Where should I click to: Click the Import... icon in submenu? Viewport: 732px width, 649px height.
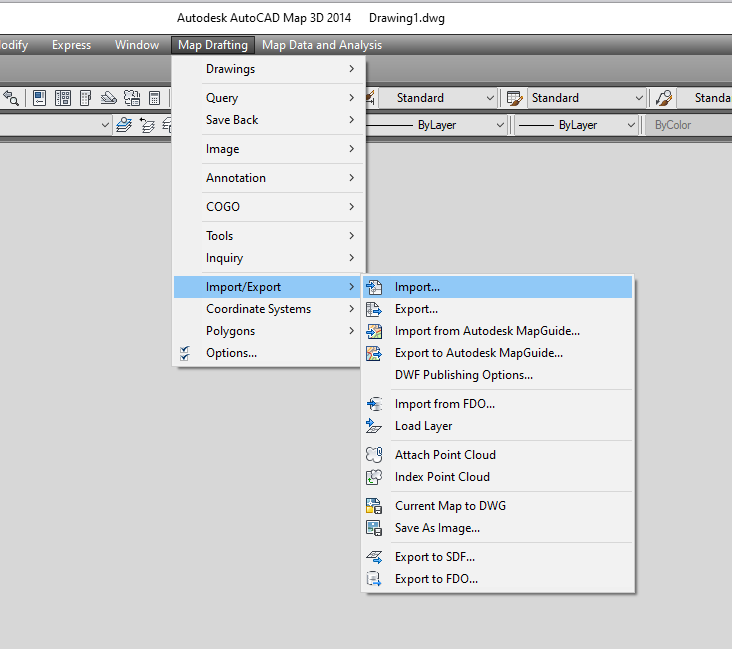pos(374,287)
